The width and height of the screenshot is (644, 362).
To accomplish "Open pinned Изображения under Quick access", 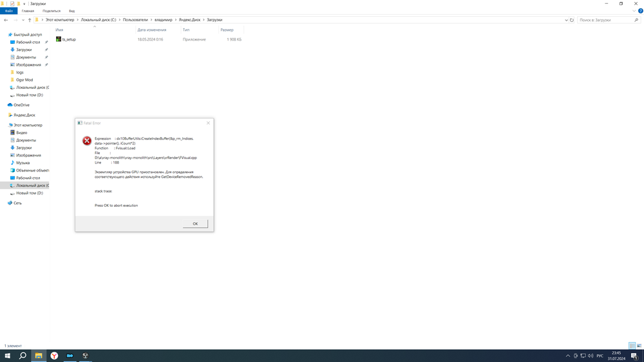I will (28, 64).
